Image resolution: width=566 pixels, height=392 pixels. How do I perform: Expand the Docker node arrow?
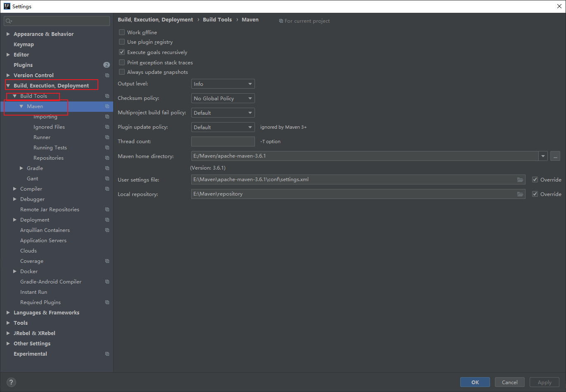point(15,272)
